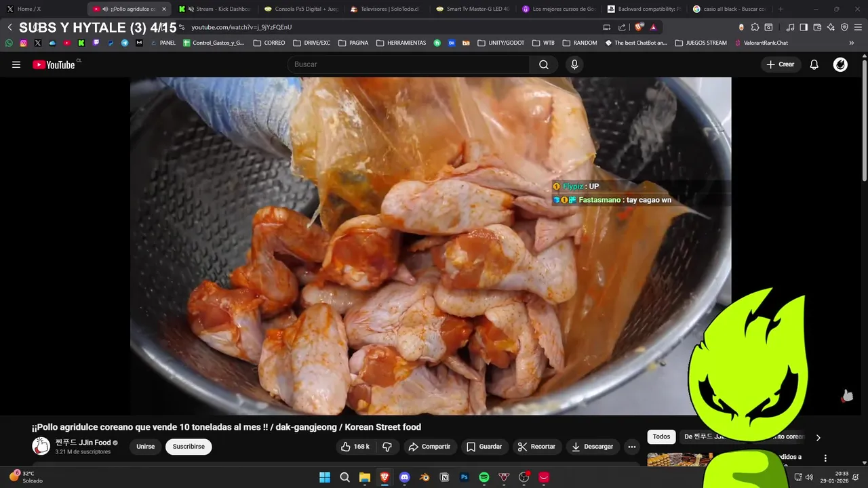
Task: Click the YouTube page vertical scrollbar
Action: click(864, 121)
